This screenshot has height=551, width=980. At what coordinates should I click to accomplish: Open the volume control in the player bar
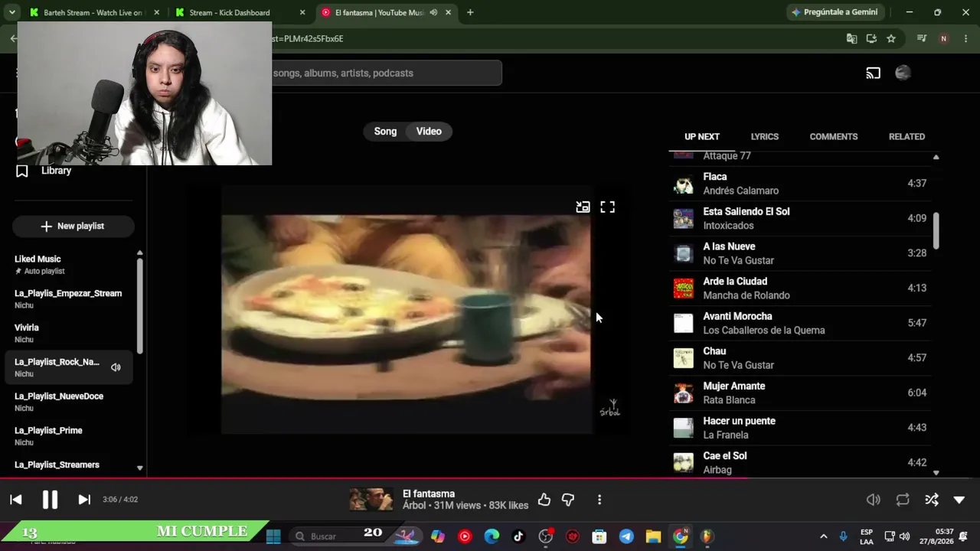873,500
